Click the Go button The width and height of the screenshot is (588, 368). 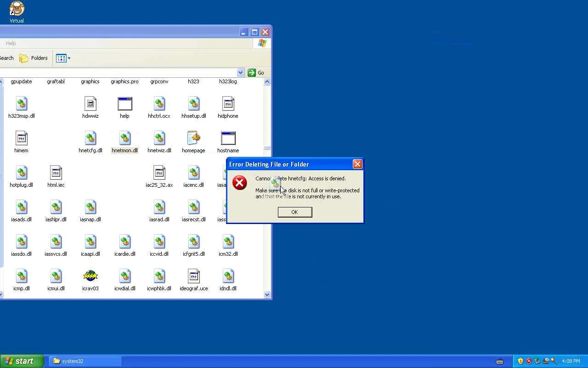tap(256, 73)
